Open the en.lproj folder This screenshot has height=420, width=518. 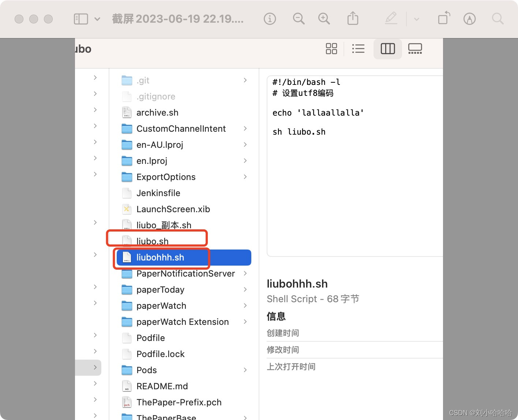pos(152,161)
